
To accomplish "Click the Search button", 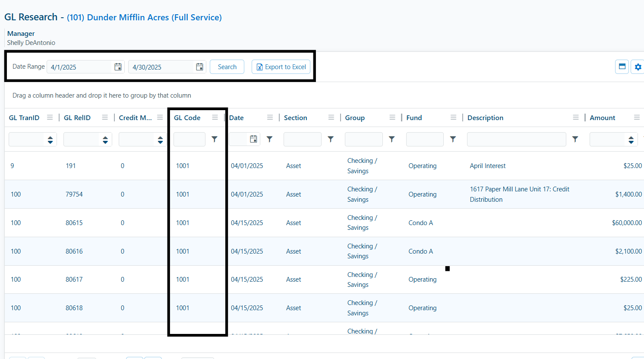I will (227, 67).
